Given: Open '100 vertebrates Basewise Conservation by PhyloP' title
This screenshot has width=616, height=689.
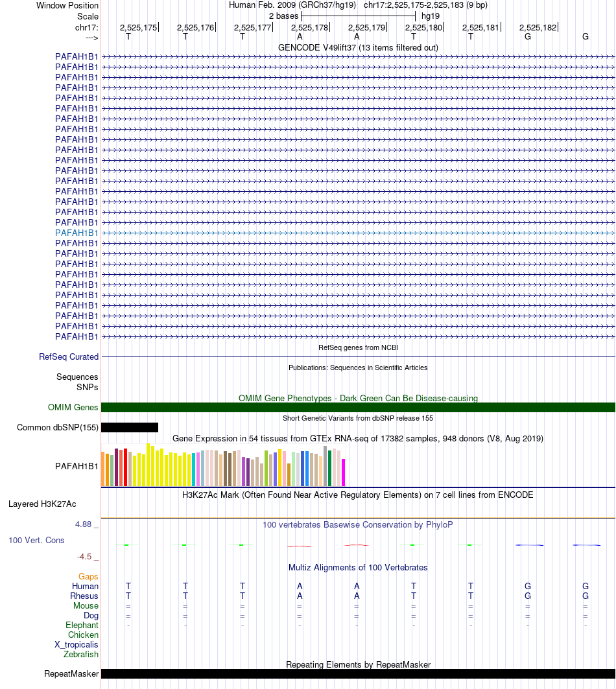Looking at the screenshot, I should (x=358, y=524).
